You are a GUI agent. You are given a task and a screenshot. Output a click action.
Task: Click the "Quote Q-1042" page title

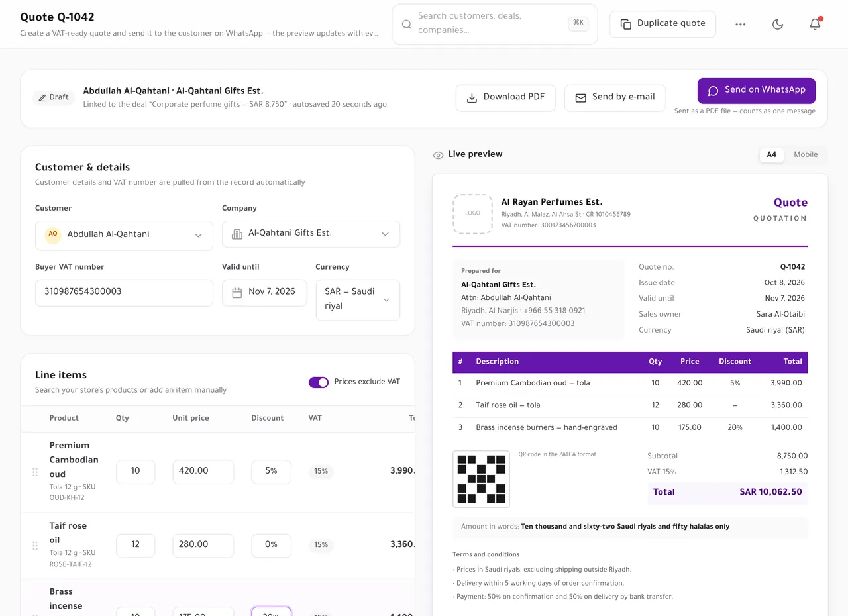click(x=57, y=17)
